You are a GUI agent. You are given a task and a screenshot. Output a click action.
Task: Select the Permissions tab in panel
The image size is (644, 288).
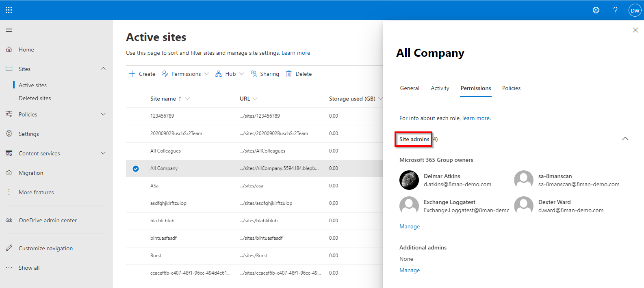pyautogui.click(x=476, y=88)
